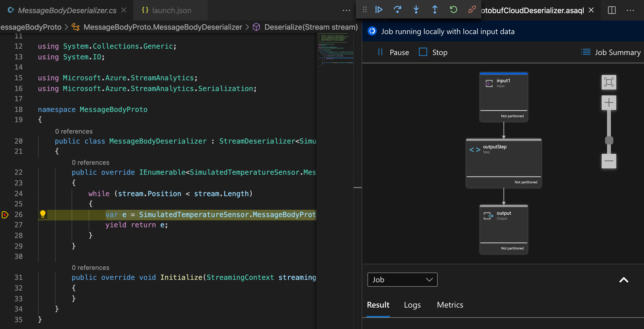Select the Job dropdown in results panel
Screen dimensions: 644x329
coord(401,280)
